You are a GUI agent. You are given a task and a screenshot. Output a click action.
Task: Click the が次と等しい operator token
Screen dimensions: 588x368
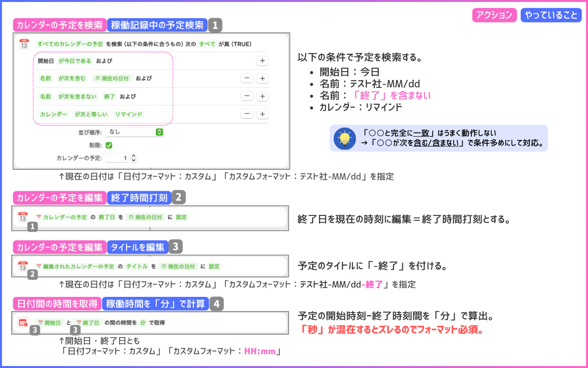coord(91,114)
